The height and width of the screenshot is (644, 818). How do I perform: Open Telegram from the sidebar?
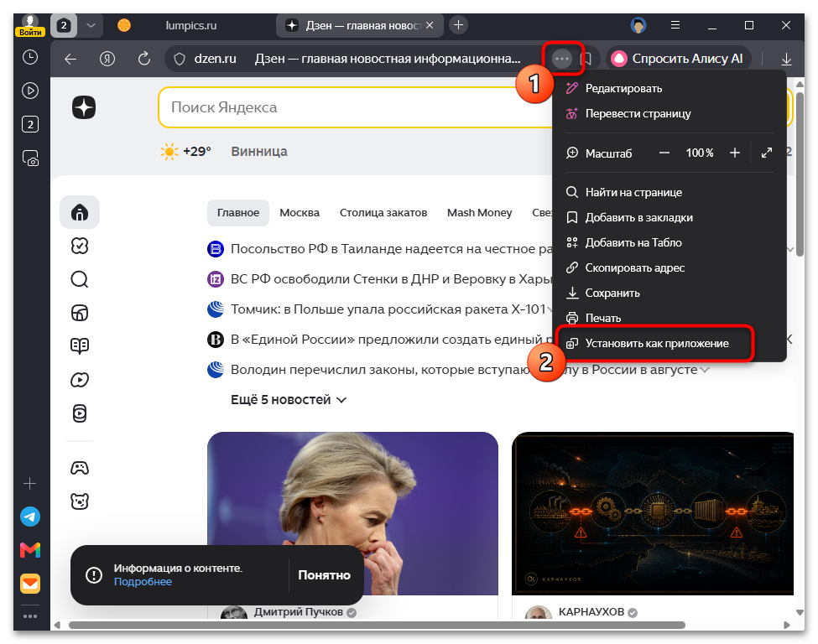click(x=30, y=517)
